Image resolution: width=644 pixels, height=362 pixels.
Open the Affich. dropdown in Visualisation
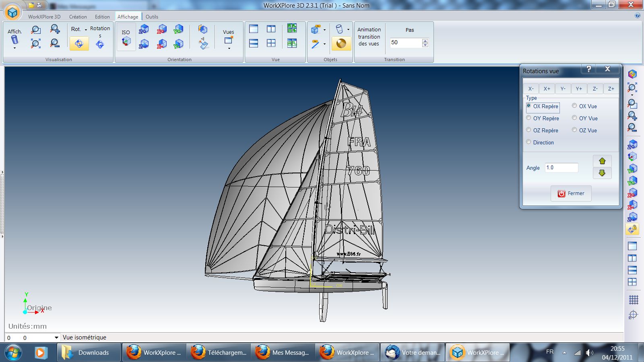coord(14,48)
